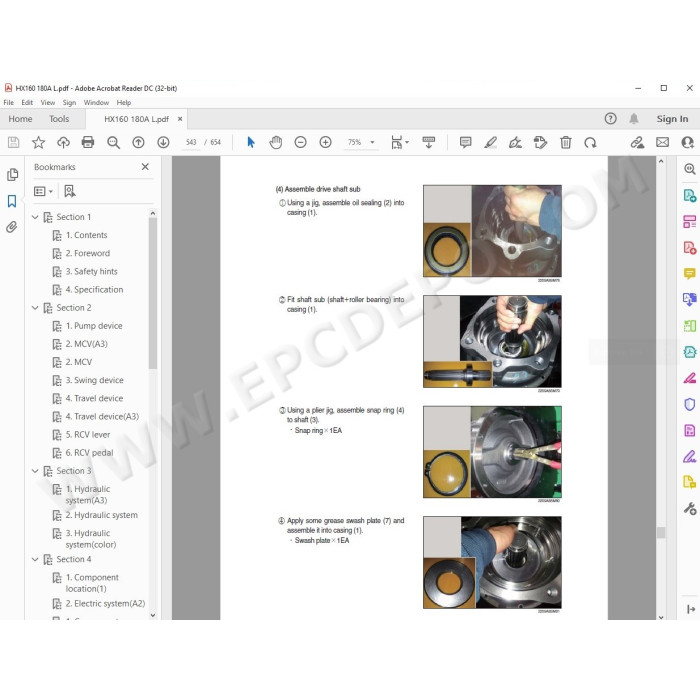
Task: Open the Comment tool in right pane
Action: [x=690, y=273]
